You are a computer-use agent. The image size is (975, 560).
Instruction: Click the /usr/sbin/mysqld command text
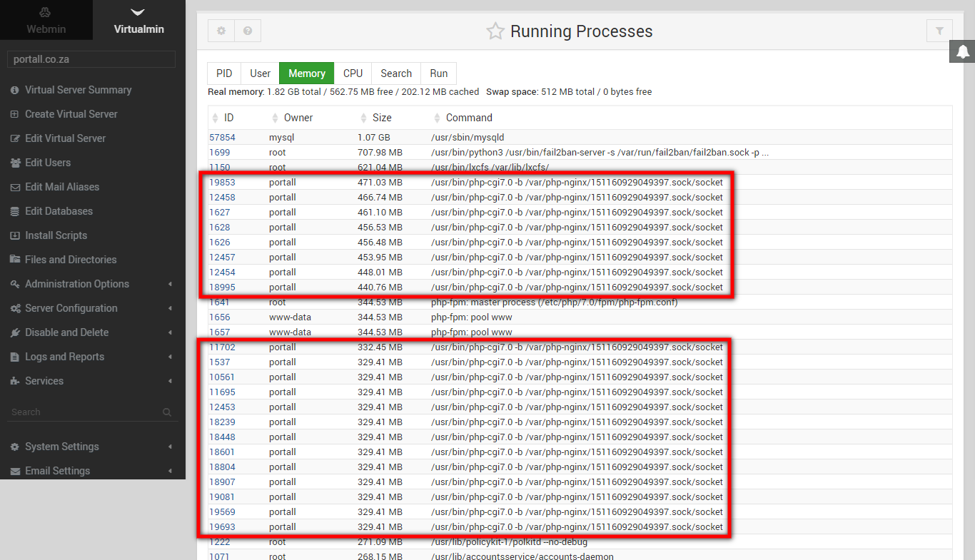(x=468, y=137)
